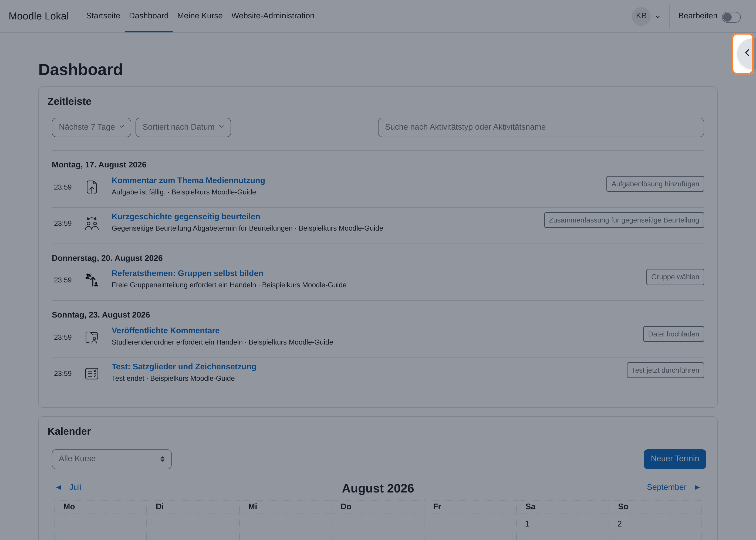Click the left arrow before Juli

(59, 487)
